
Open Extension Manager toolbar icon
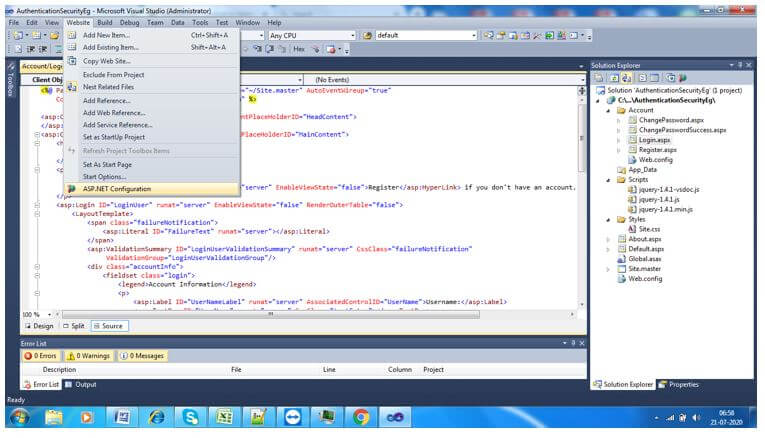tap(562, 36)
